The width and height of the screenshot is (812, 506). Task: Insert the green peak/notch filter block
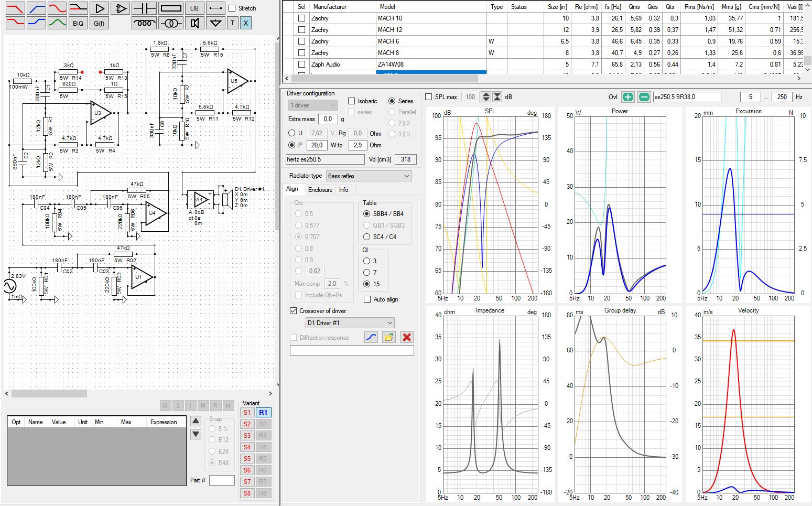[x=57, y=23]
